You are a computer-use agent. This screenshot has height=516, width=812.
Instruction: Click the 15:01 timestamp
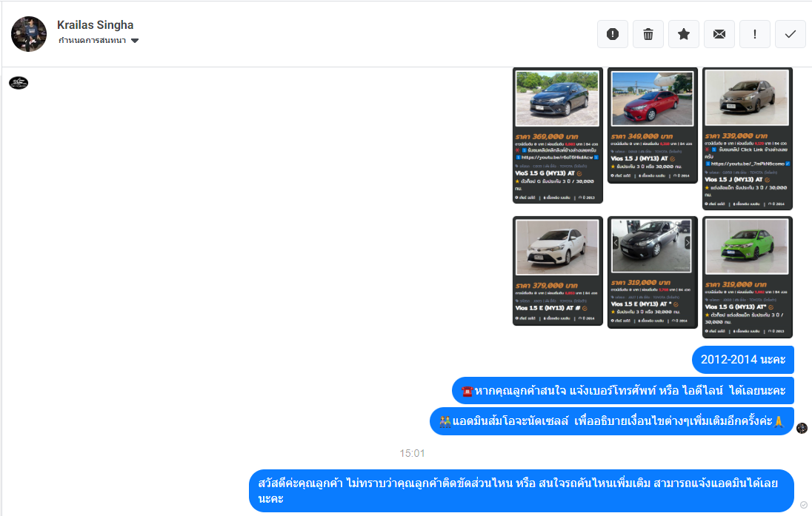click(412, 453)
